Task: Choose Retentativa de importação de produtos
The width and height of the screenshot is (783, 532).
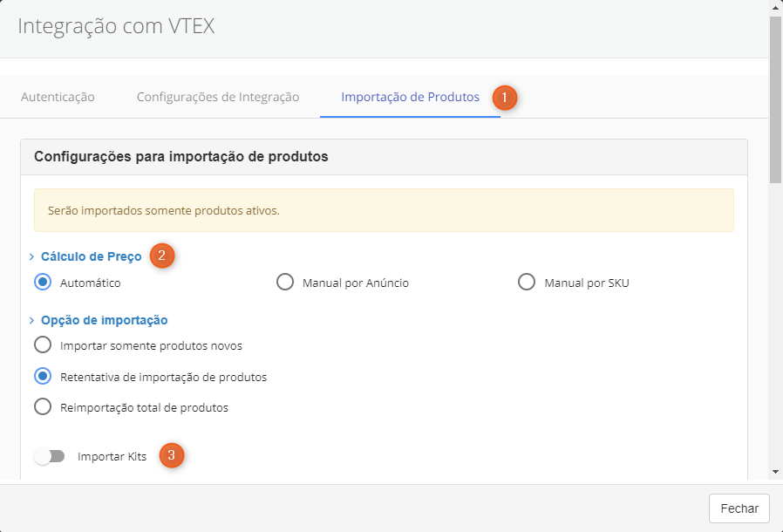Action: tap(43, 377)
